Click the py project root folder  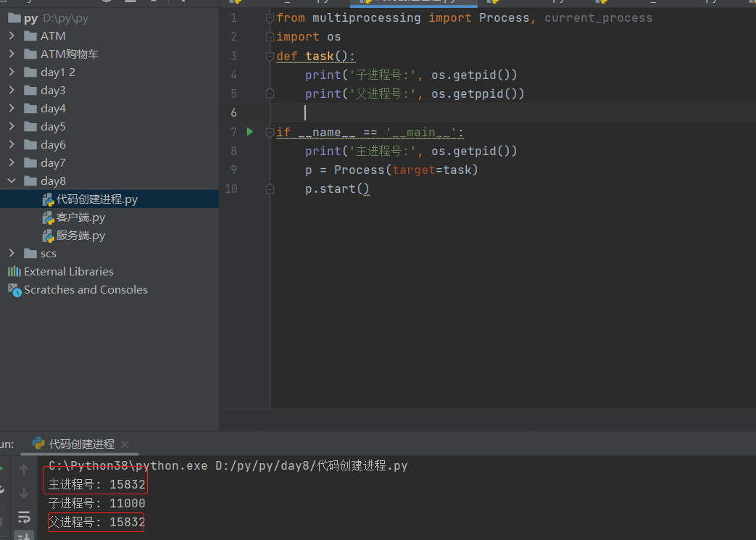pos(30,18)
